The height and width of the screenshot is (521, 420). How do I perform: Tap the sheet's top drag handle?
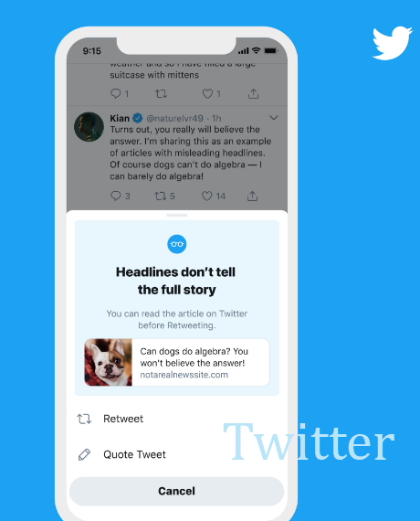pos(177,215)
